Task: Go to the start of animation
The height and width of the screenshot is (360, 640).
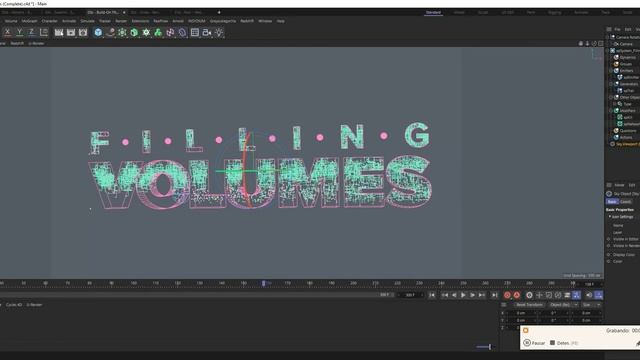Action: 432,295
